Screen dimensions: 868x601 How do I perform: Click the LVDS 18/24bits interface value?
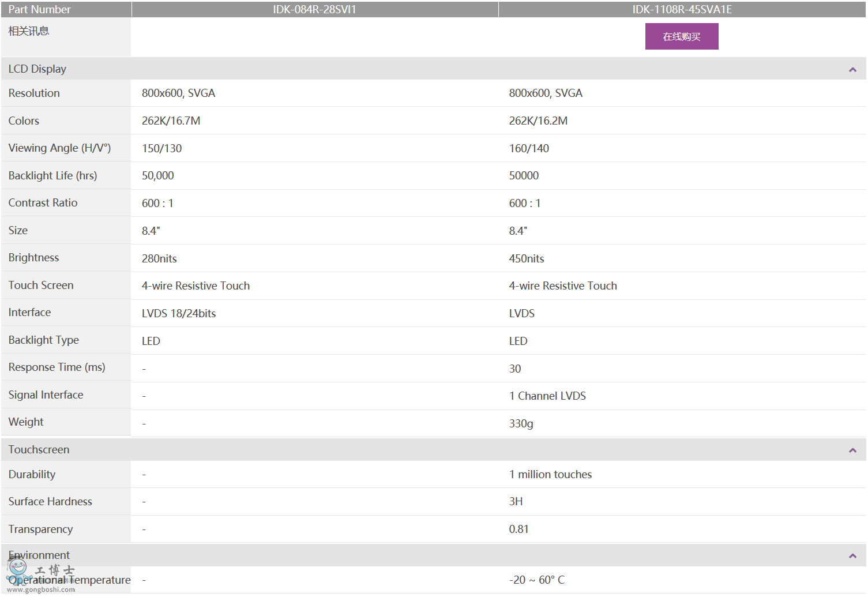179,313
